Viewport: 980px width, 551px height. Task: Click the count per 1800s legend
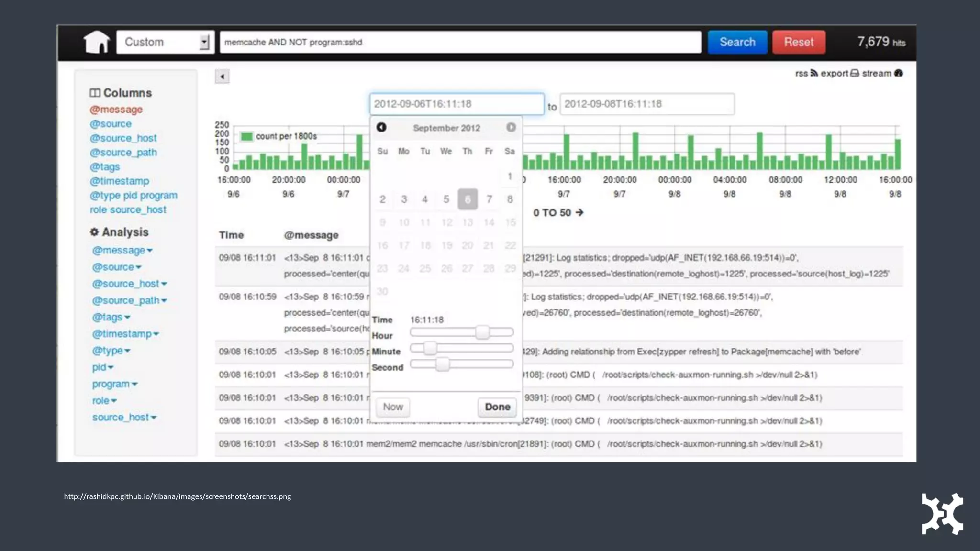click(x=278, y=136)
